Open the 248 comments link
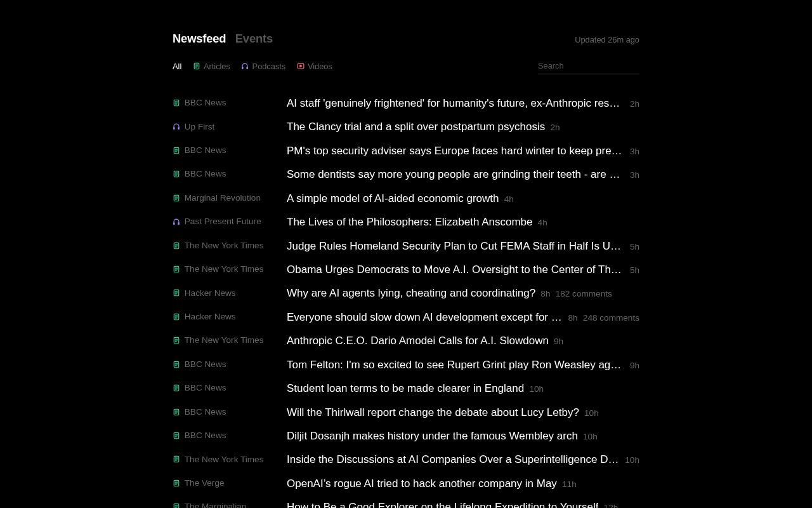 [x=611, y=318]
